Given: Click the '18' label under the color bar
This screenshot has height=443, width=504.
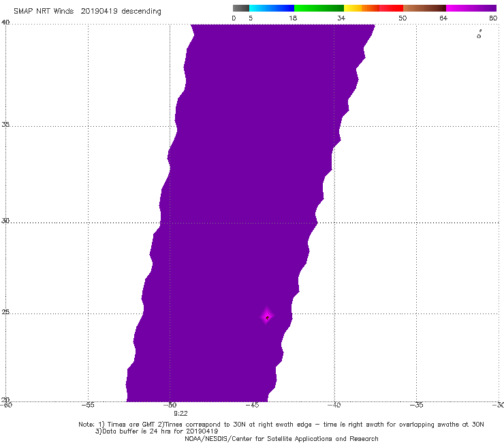Looking at the screenshot, I should pyautogui.click(x=292, y=18).
